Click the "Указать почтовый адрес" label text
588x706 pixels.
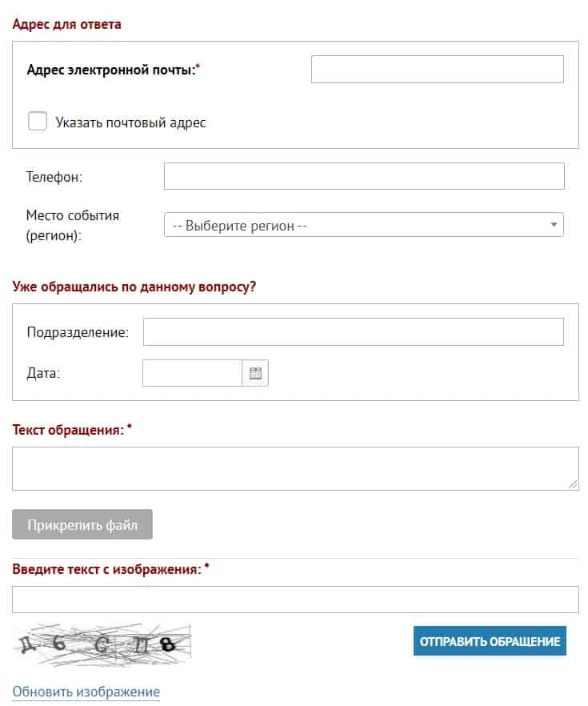coord(130,122)
